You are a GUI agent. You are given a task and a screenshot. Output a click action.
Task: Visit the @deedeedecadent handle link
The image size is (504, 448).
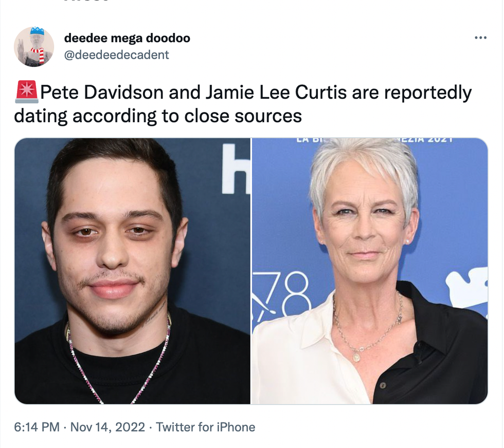point(116,55)
